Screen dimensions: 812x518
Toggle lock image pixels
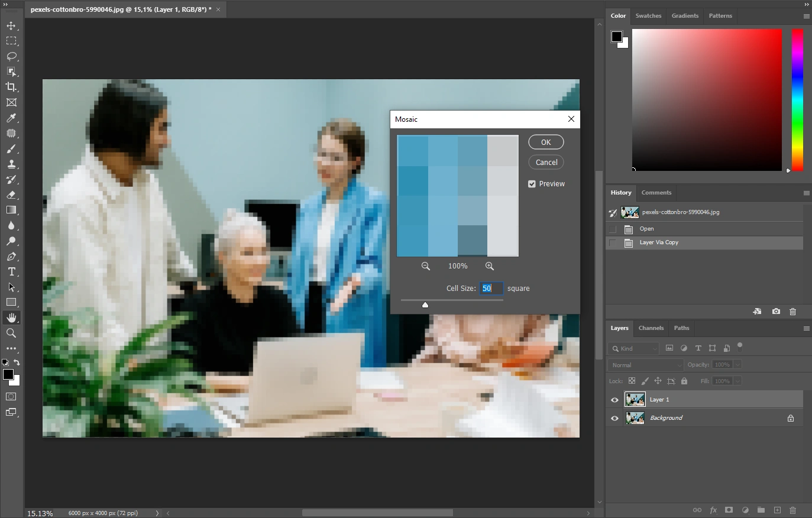point(645,381)
